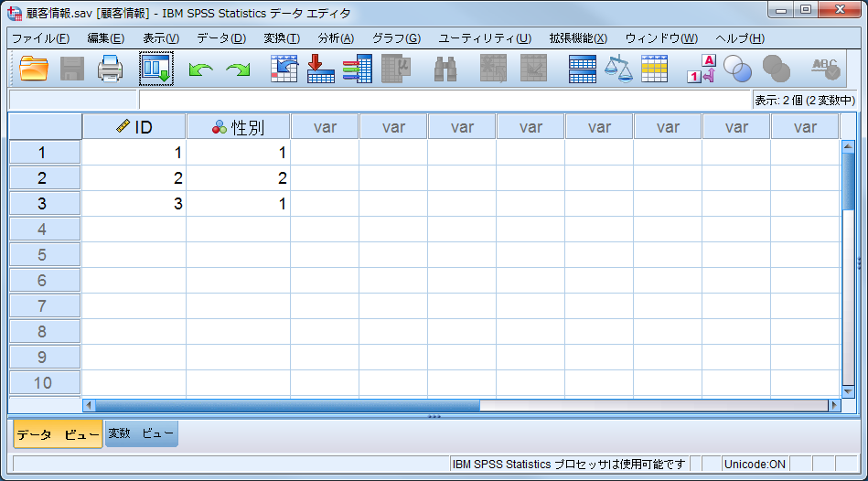Click the 性別 cell in row 2

(238, 177)
